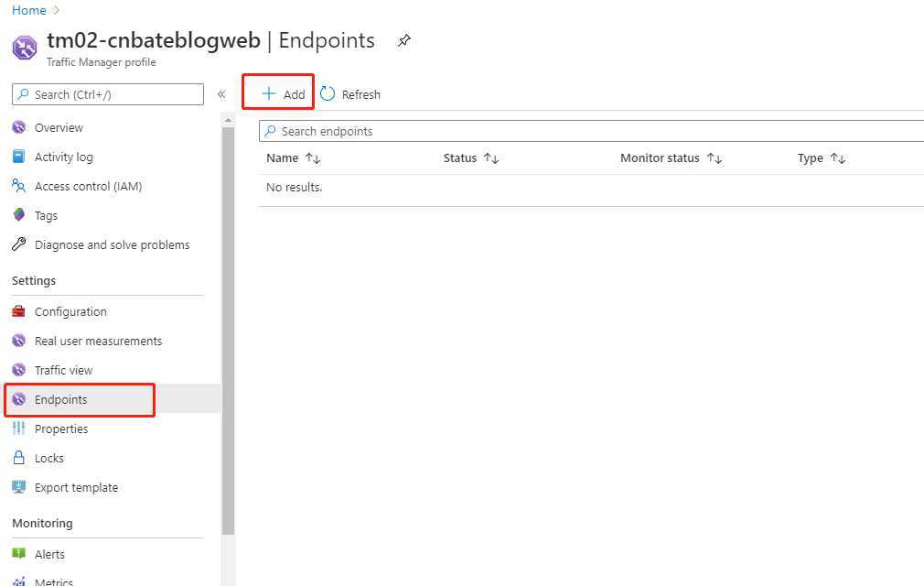Focus the Search endpoints field
This screenshot has width=924, height=586.
(x=592, y=131)
